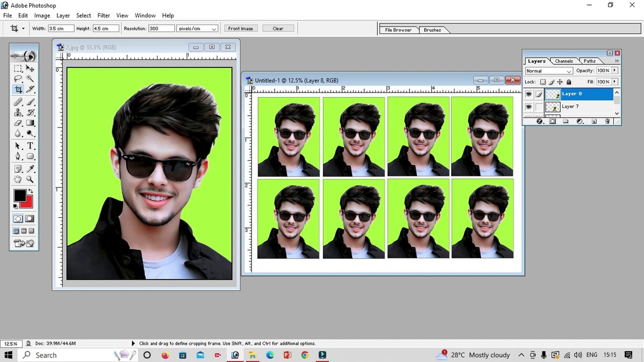Select the Gradient tool
The width and height of the screenshot is (644, 362).
(x=30, y=123)
